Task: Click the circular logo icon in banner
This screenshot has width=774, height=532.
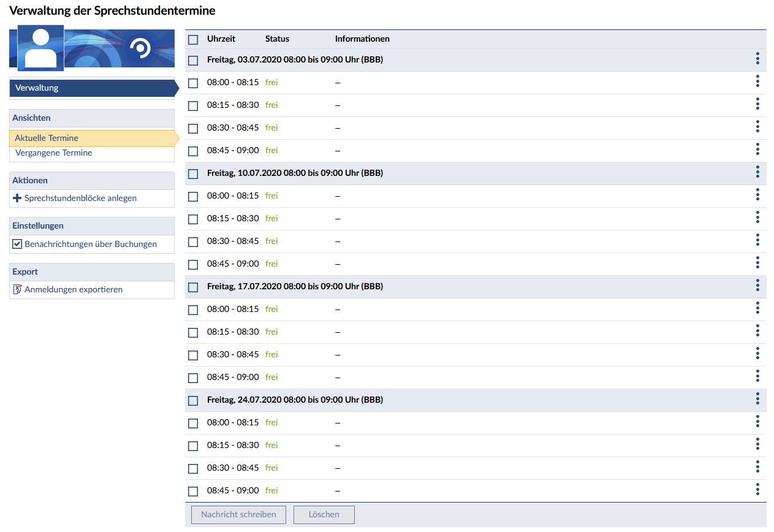Action: point(142,48)
